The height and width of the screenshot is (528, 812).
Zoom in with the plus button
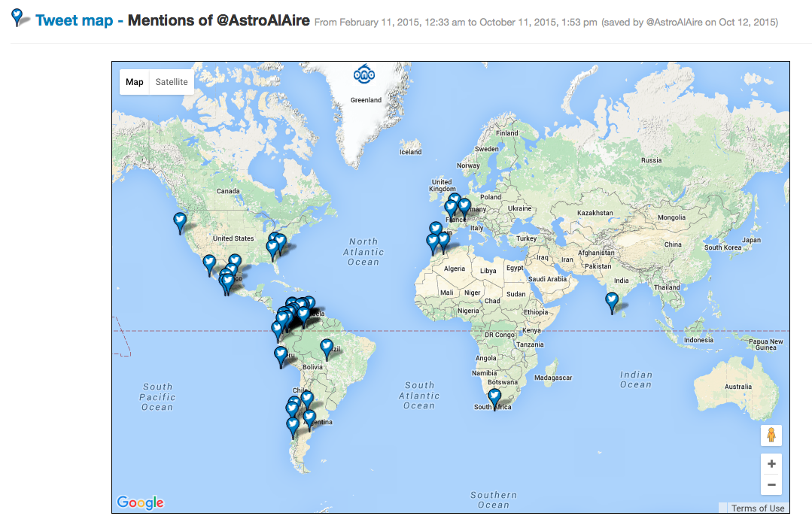coord(771,464)
